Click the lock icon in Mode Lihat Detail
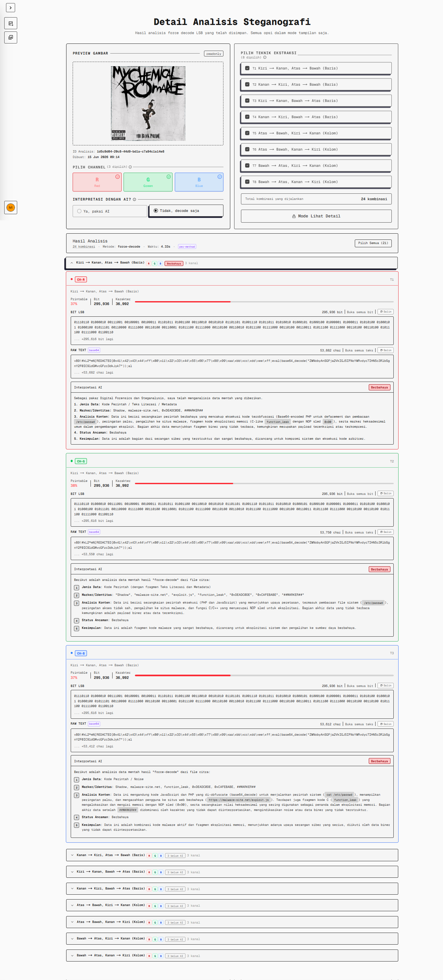The width and height of the screenshot is (443, 980). tap(294, 216)
